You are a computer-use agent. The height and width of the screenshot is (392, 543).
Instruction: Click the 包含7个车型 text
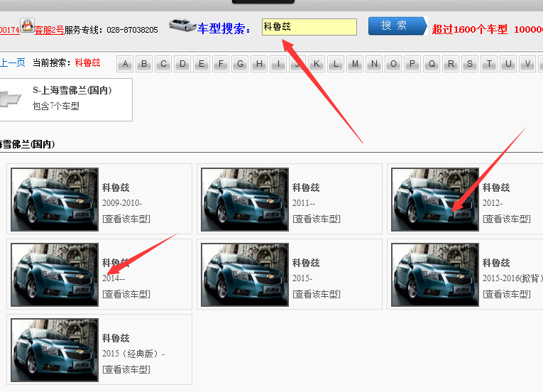[x=56, y=106]
